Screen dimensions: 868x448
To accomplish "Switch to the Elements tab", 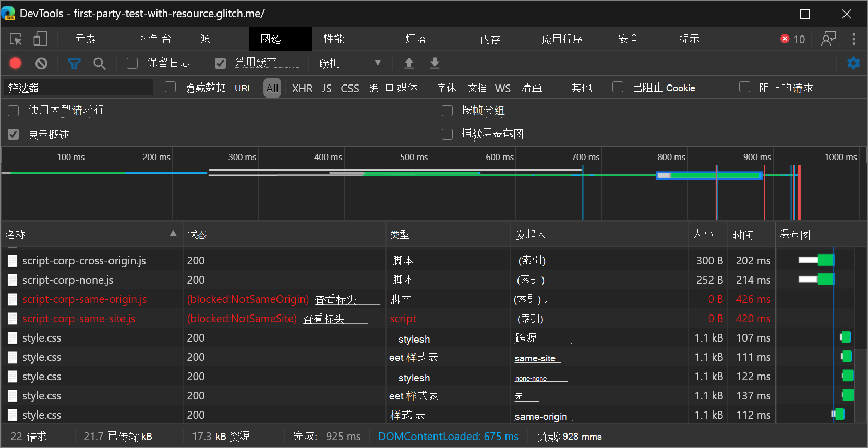I will point(85,39).
